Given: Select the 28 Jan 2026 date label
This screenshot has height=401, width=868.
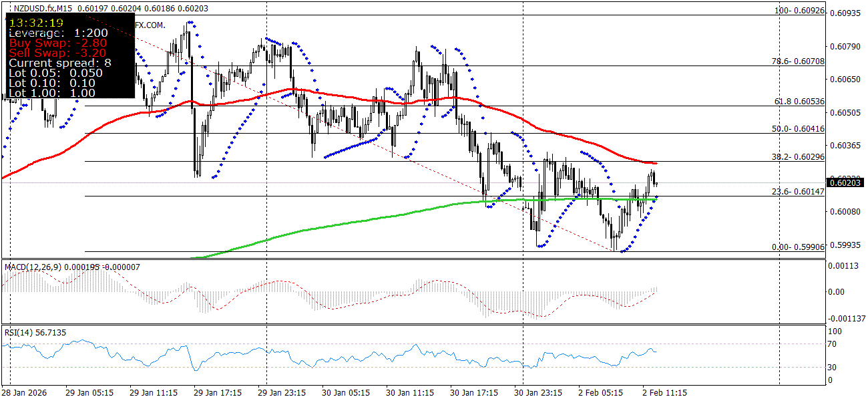Looking at the screenshot, I should (25, 392).
